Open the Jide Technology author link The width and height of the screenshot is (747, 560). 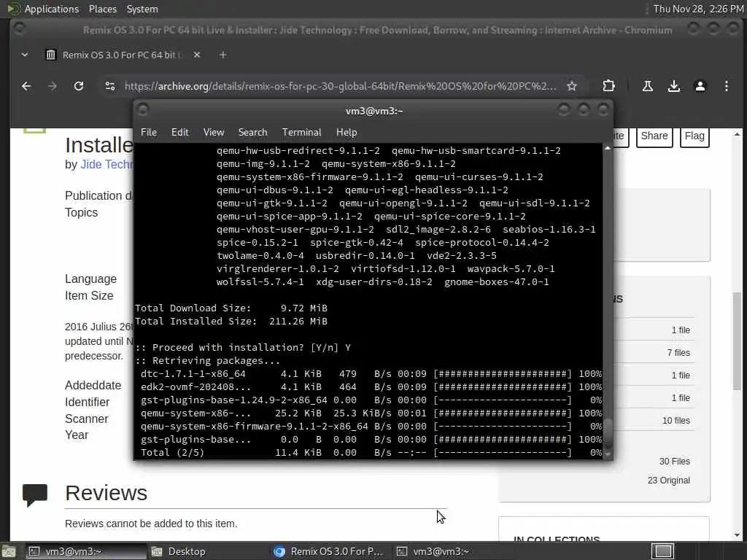[107, 164]
